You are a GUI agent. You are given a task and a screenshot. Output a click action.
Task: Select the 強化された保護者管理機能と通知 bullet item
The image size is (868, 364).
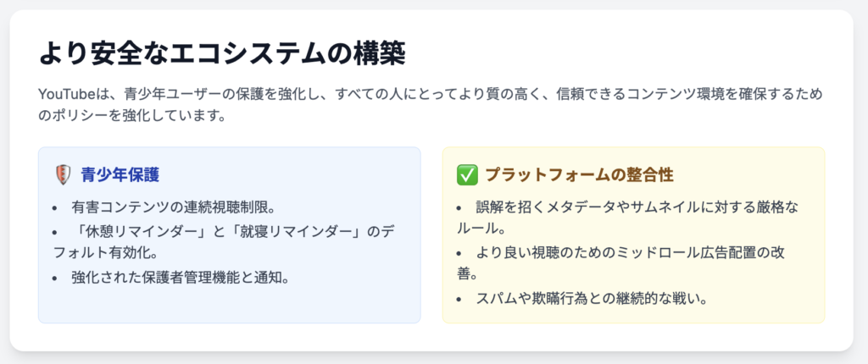[181, 278]
